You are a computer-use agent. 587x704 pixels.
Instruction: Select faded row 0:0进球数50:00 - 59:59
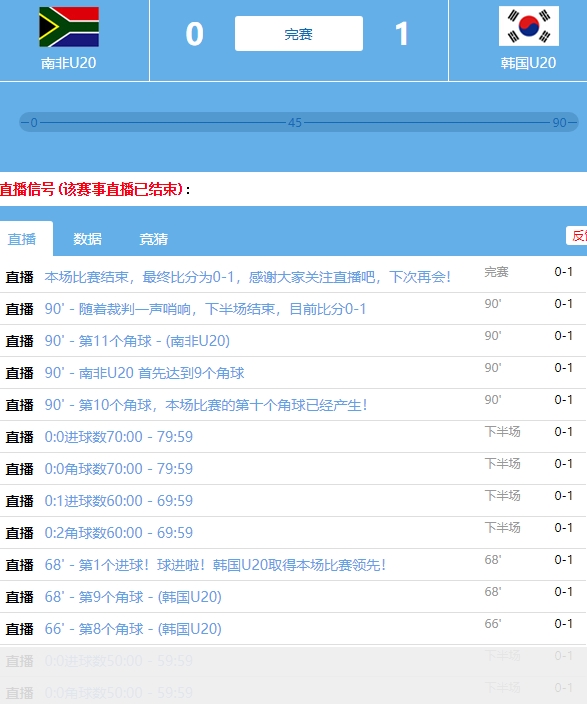[x=293, y=661]
